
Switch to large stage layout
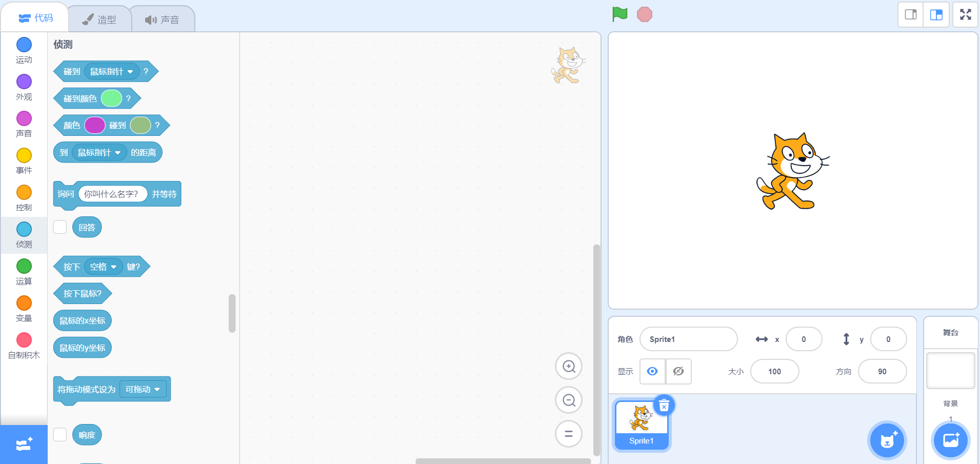coord(936,14)
